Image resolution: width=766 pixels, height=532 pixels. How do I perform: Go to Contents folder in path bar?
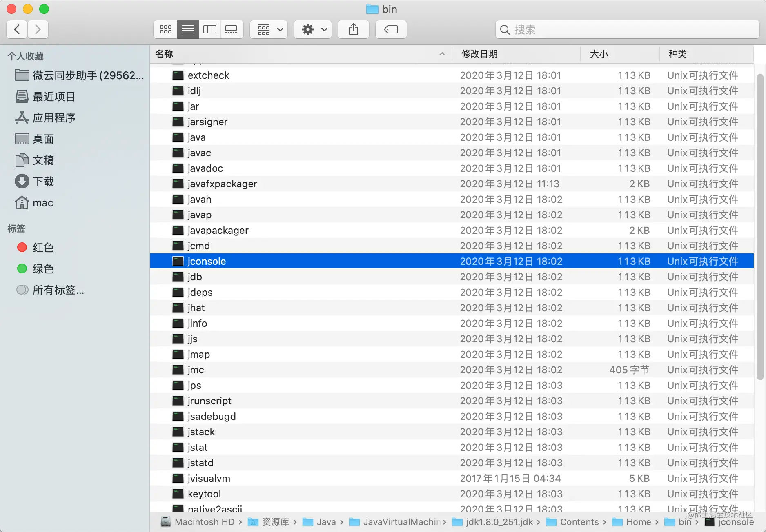click(573, 522)
